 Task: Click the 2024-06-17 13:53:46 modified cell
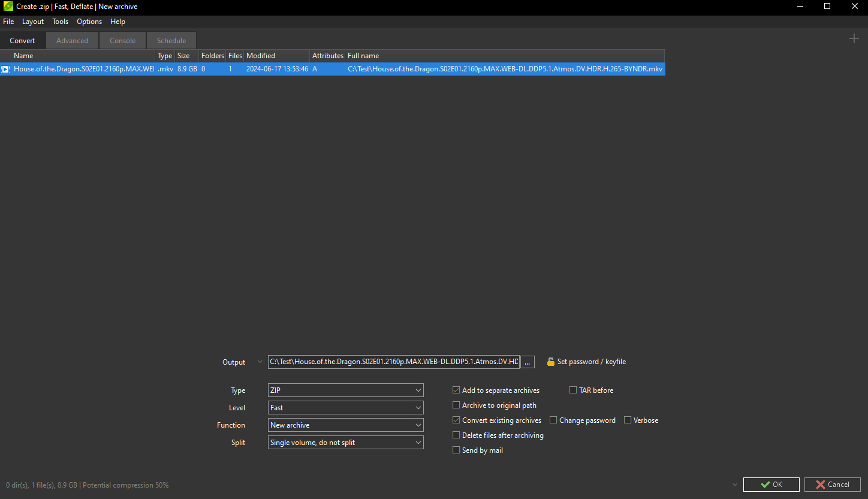(x=277, y=69)
